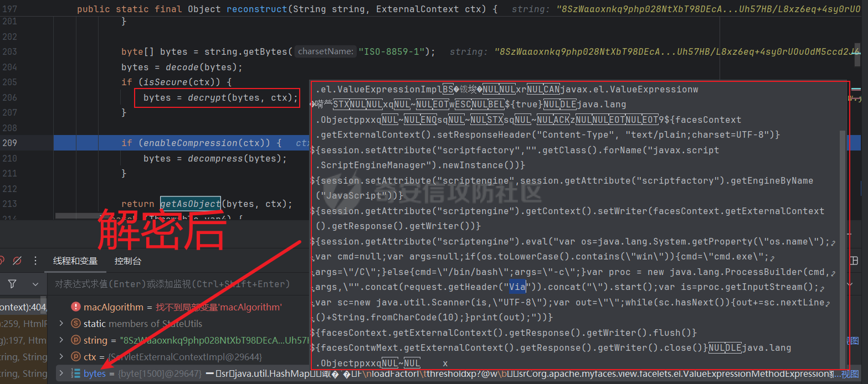Image resolution: width=868 pixels, height=384 pixels.
Task: Open the debugger more-options dots menu
Action: pos(35,261)
